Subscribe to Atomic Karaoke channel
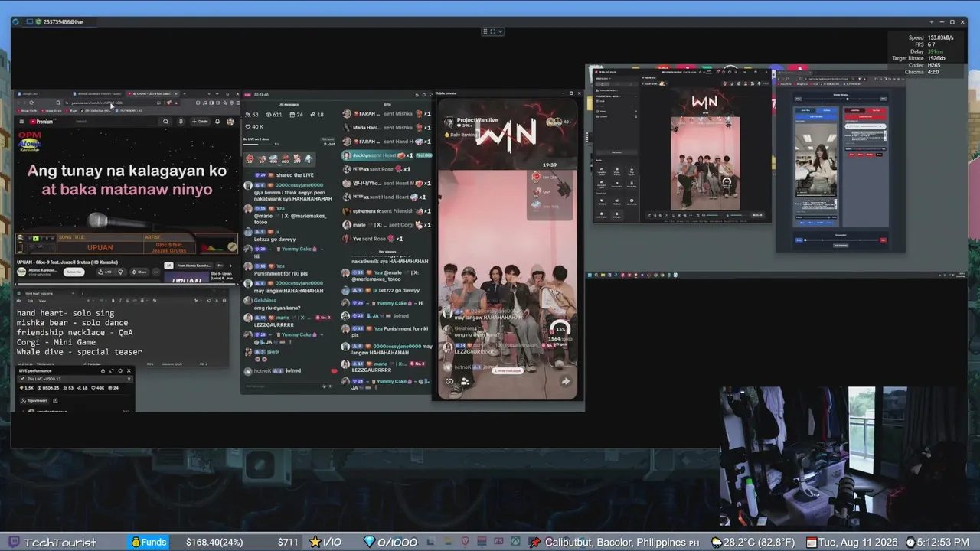This screenshot has width=980, height=551. coord(73,272)
